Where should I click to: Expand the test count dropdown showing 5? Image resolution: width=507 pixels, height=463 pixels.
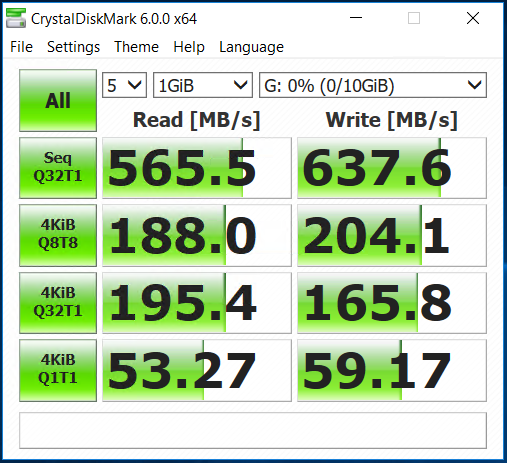point(124,85)
